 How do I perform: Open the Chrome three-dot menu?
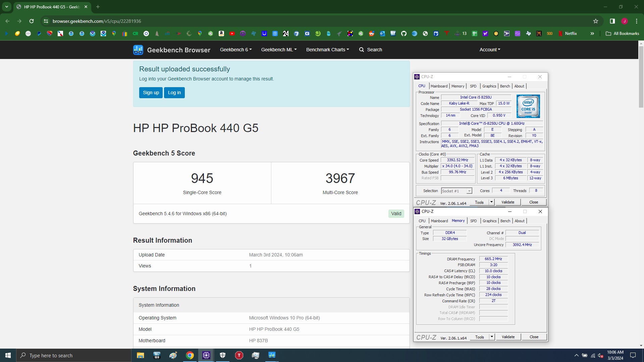(x=637, y=21)
